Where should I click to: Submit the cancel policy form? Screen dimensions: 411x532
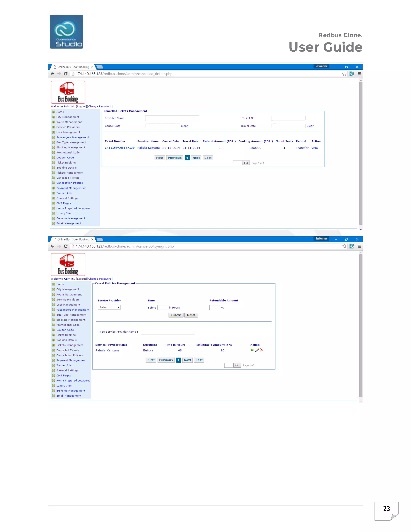coord(176,315)
